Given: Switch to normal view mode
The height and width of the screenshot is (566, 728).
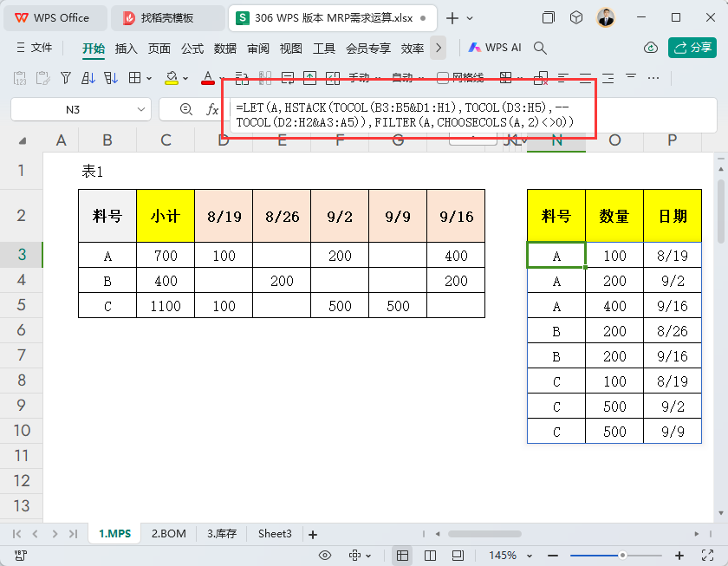Looking at the screenshot, I should [x=402, y=556].
